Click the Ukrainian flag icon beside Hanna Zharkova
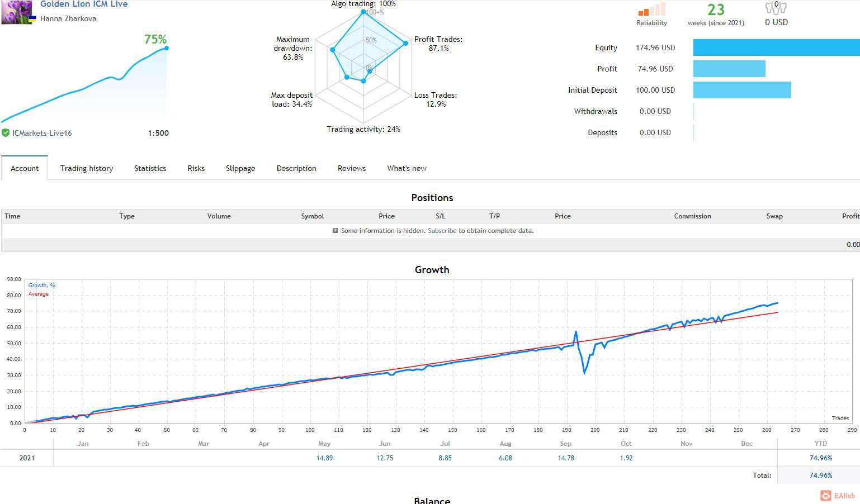The image size is (860, 504). click(x=32, y=18)
